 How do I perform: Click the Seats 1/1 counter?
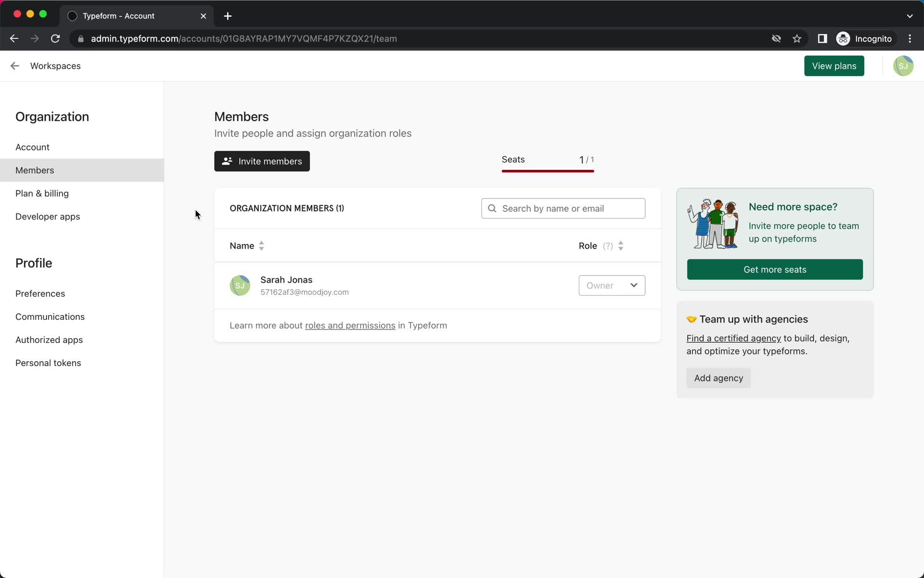(x=586, y=160)
